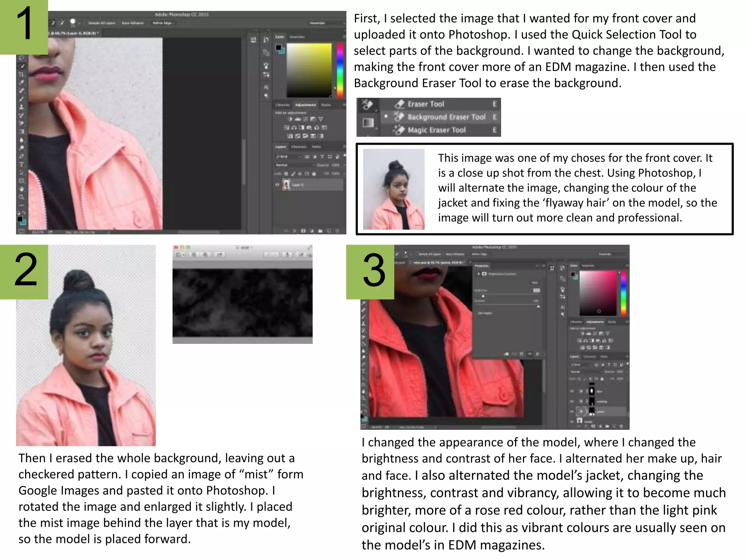Switch to the Channels tab in screenshot 1
The width and height of the screenshot is (747, 560).
click(x=299, y=147)
